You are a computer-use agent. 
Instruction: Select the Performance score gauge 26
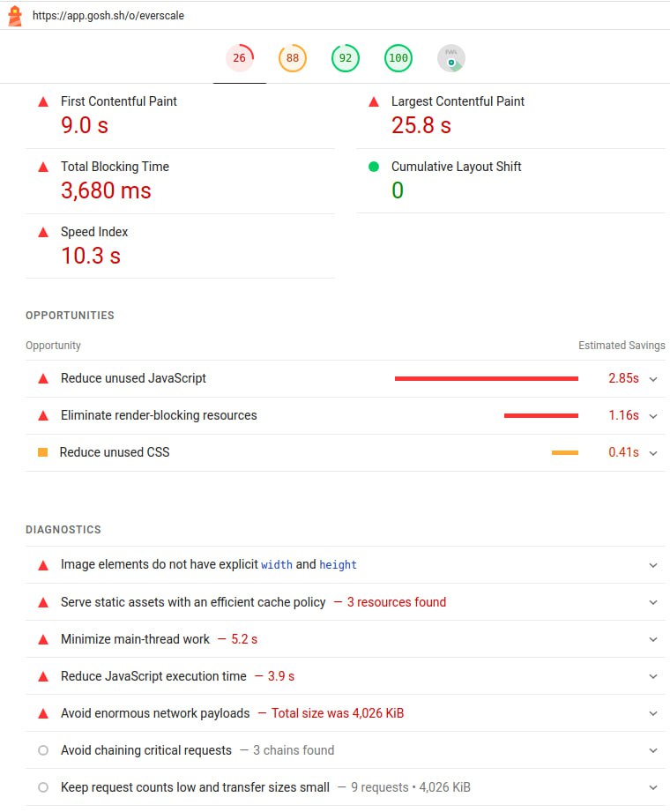click(240, 59)
